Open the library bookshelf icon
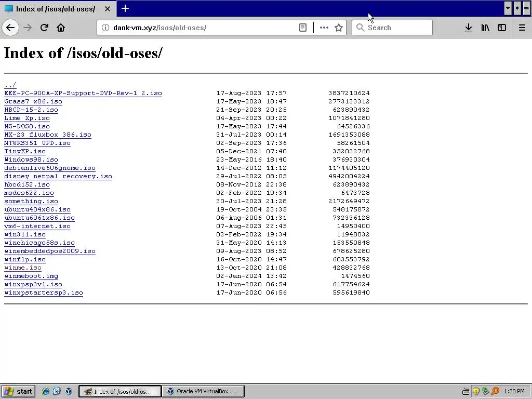 coord(485,28)
